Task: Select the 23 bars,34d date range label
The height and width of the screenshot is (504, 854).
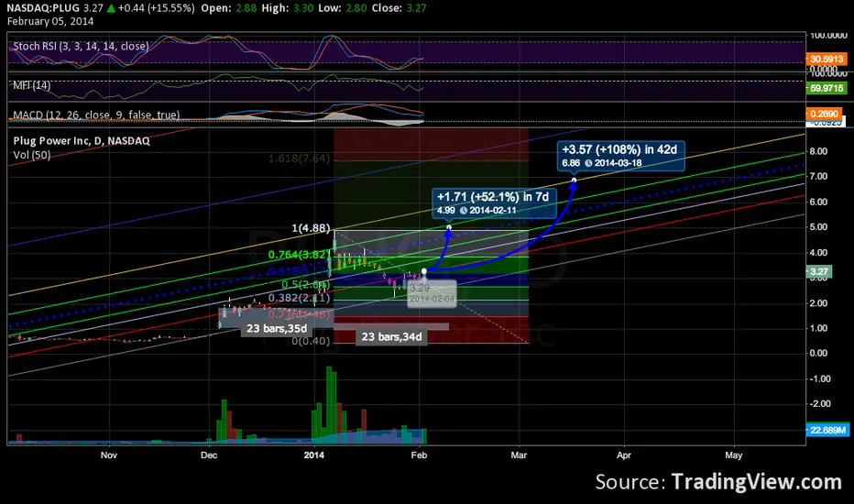Action: [x=391, y=336]
